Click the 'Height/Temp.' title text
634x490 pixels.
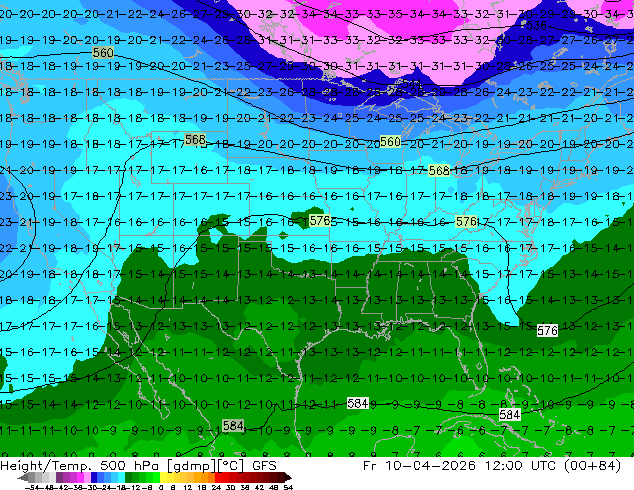click(x=45, y=466)
